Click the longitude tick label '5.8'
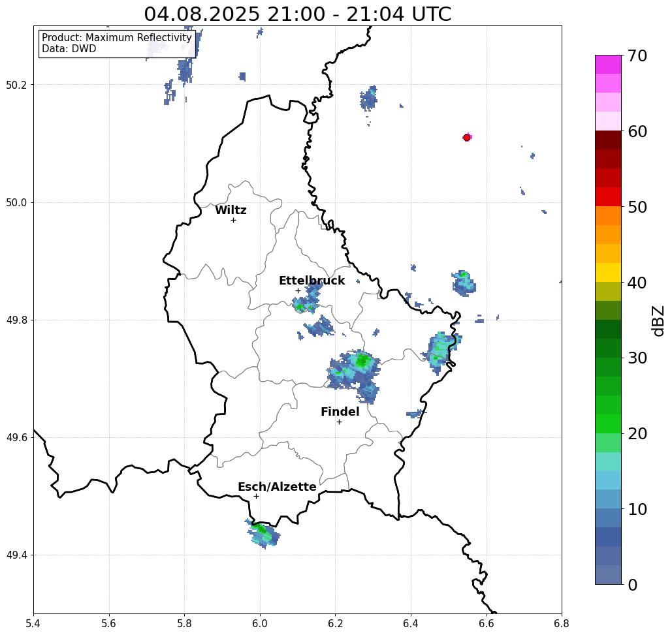672x635 pixels. click(184, 623)
